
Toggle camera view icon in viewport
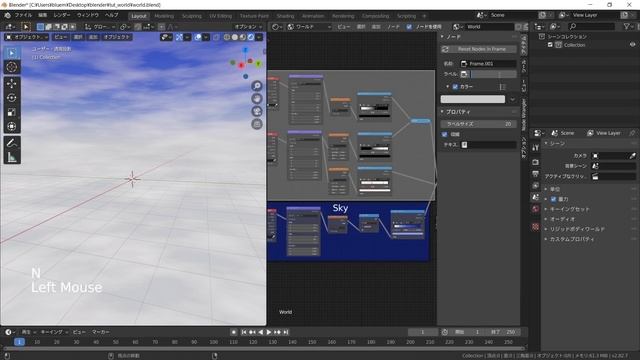257,111
